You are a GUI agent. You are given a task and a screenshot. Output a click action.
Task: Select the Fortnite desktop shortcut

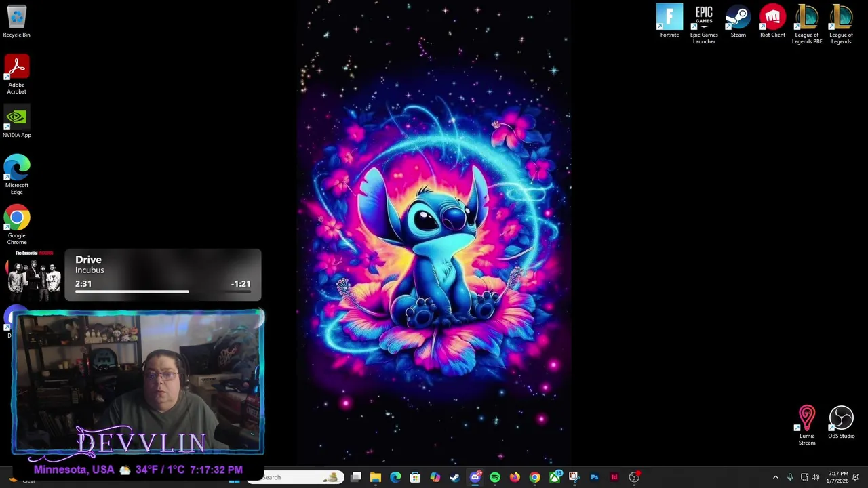point(669,21)
